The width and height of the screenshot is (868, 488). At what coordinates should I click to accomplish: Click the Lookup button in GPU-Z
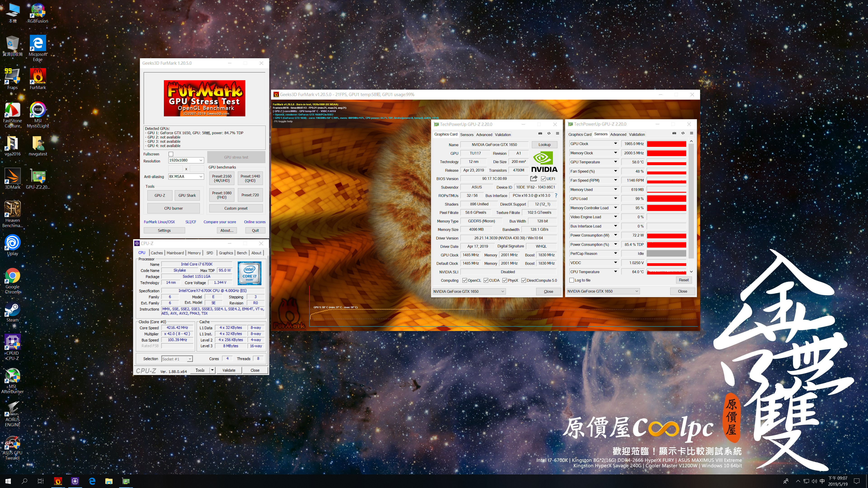click(x=545, y=145)
